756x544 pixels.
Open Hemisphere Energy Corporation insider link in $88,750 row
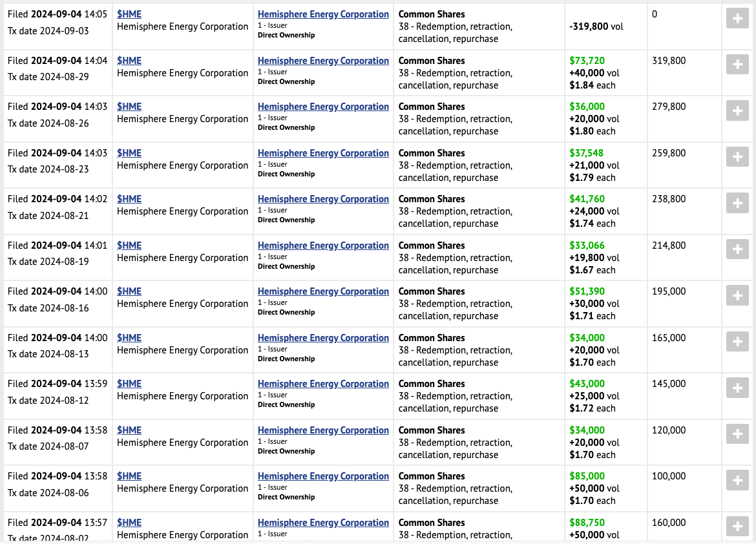pyautogui.click(x=323, y=522)
